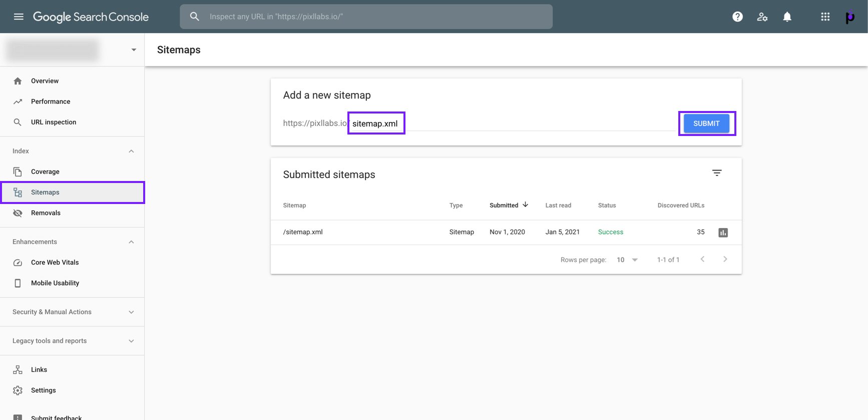This screenshot has height=420, width=868.
Task: Collapse the Enhancements section
Action: click(131, 242)
